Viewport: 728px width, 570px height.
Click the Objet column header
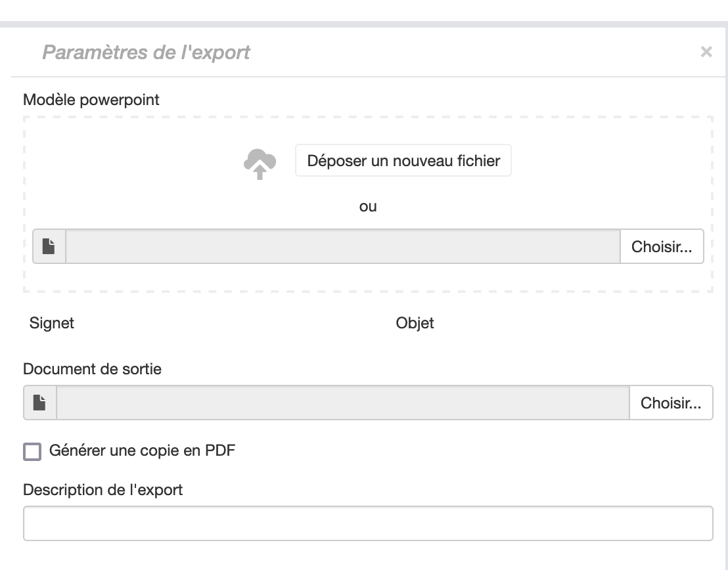(x=415, y=323)
